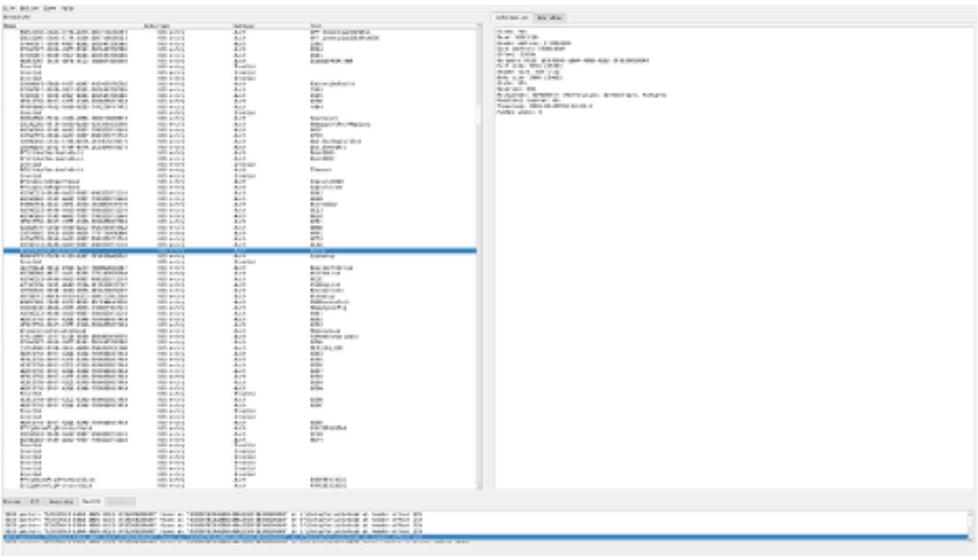
Task: Switch to the FIT tab
Action: tap(34, 502)
